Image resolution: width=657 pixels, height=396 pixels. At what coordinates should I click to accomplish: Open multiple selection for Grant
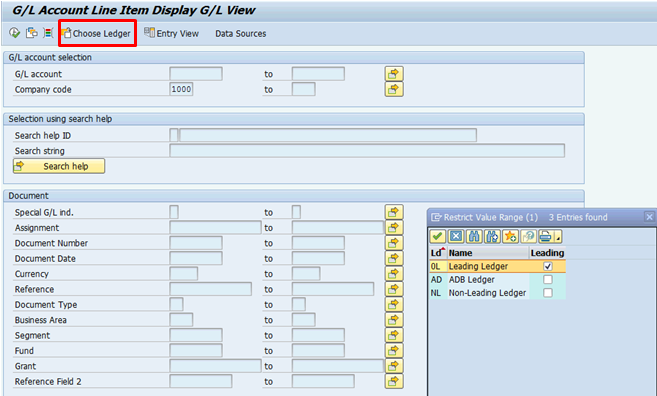[x=394, y=366]
